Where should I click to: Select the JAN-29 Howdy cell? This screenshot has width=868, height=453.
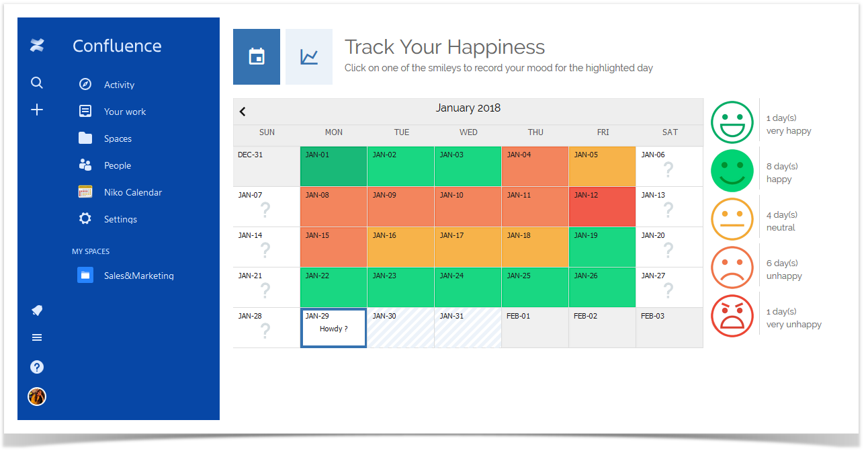334,328
